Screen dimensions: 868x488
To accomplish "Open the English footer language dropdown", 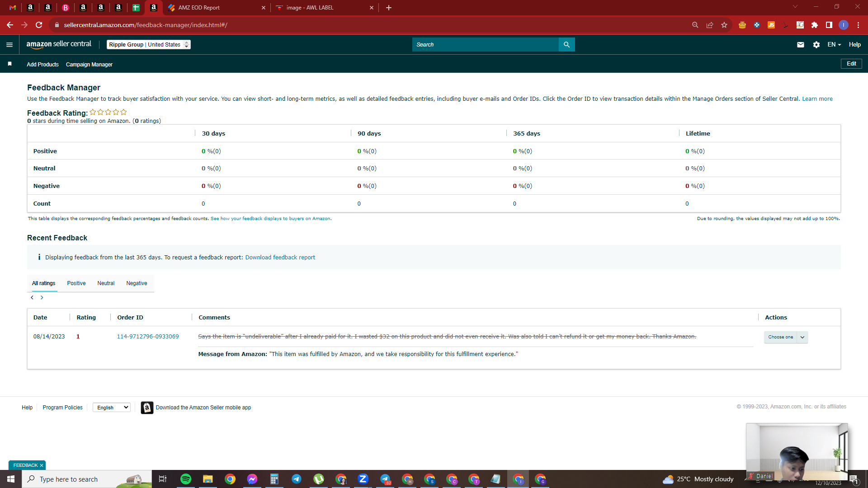I will pyautogui.click(x=112, y=408).
